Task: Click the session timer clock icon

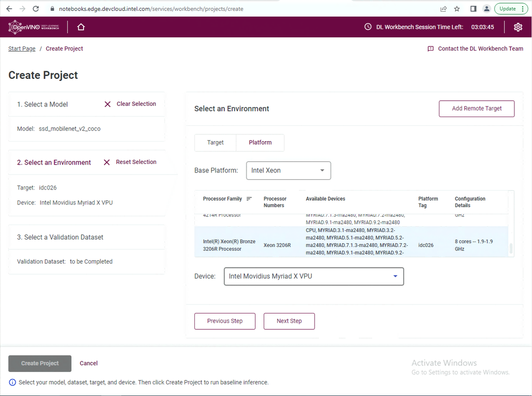Action: (368, 27)
